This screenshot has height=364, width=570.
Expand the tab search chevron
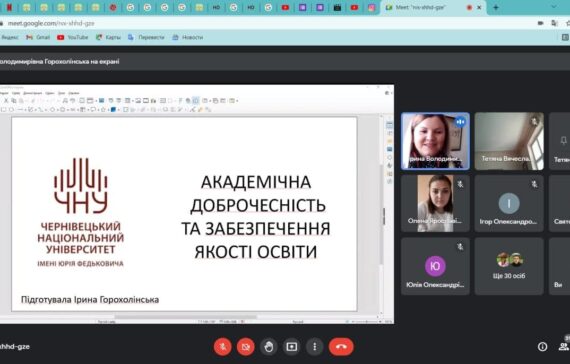click(554, 7)
